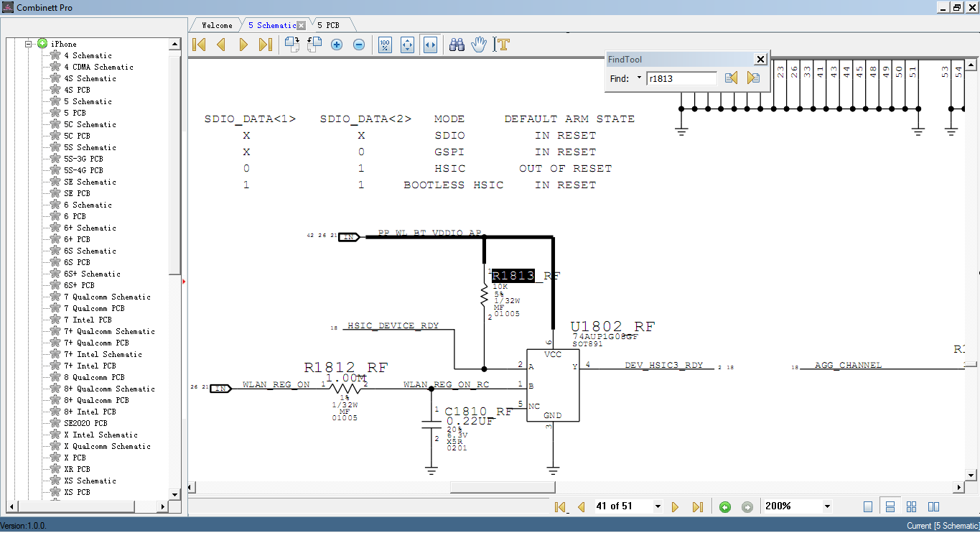Fit whole page in view
980x533 pixels.
pyautogui.click(x=407, y=45)
